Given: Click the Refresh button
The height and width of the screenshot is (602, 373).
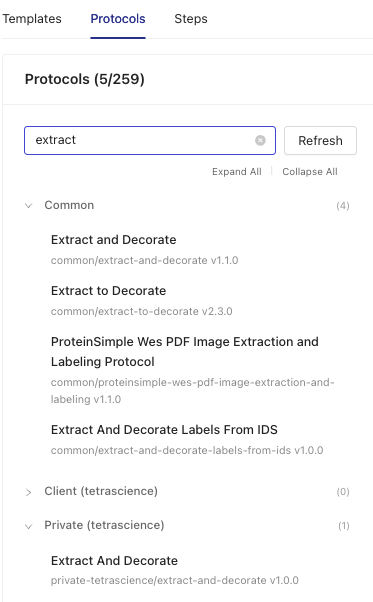Looking at the screenshot, I should coord(320,141).
